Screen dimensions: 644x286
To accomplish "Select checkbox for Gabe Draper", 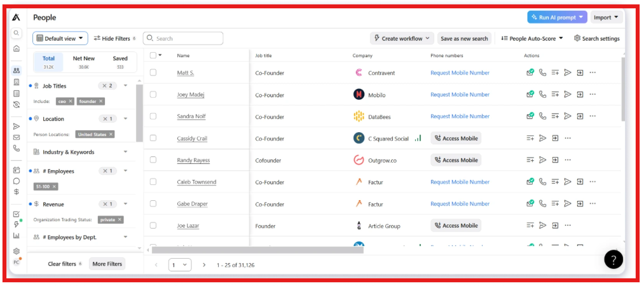I will (x=153, y=203).
